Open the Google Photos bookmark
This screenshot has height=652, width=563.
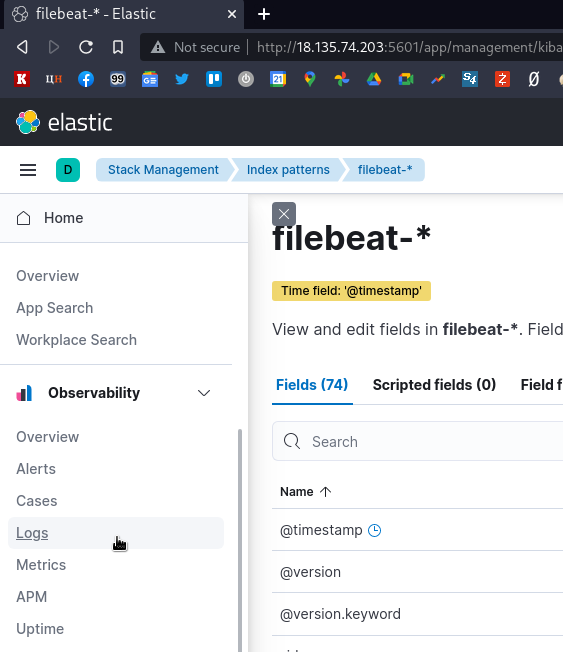pos(342,79)
